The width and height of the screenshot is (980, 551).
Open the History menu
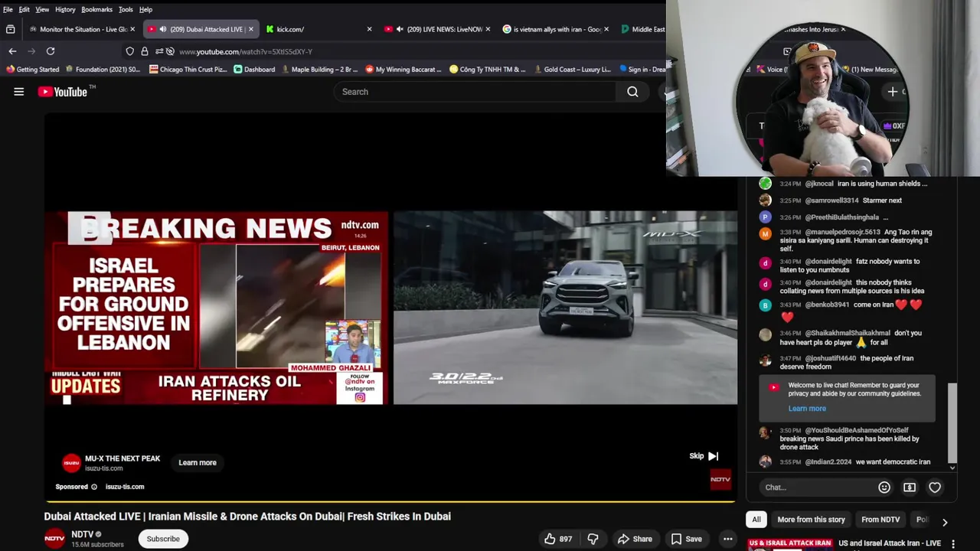pos(65,9)
